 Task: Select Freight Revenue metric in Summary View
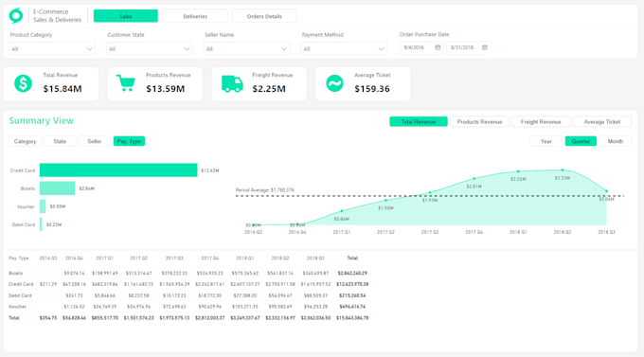coord(541,121)
